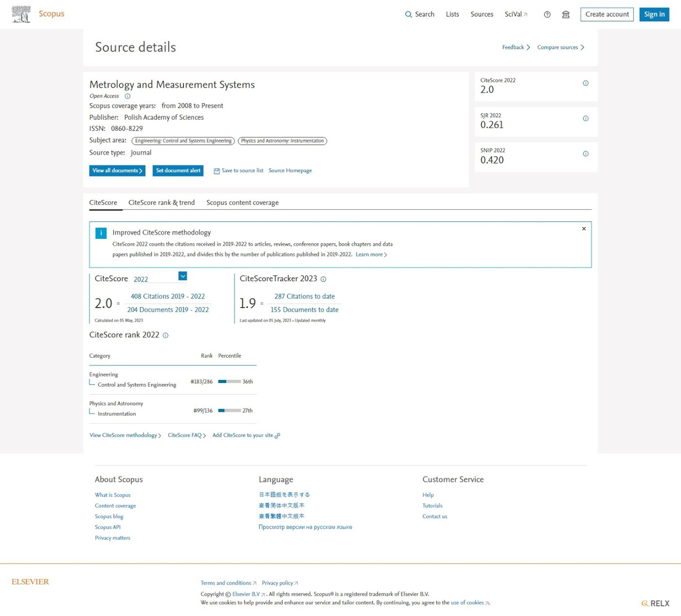
Task: Open Lists in top navigation
Action: (x=452, y=14)
